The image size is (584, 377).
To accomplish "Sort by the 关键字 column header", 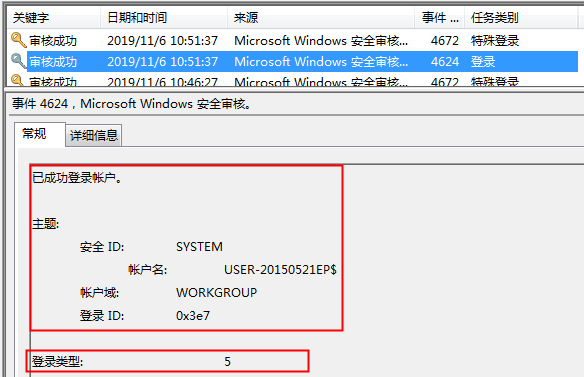I will pyautogui.click(x=54, y=18).
